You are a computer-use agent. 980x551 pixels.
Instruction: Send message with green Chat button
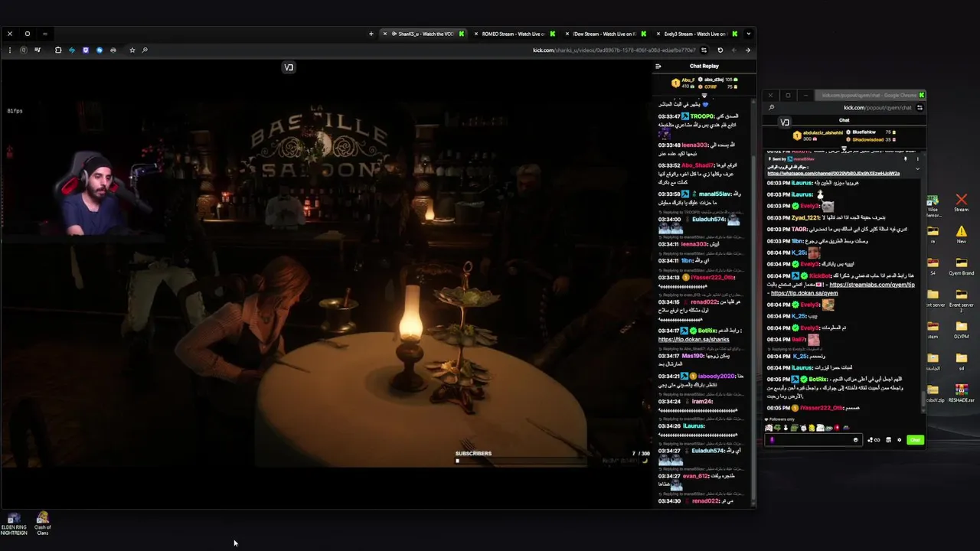click(915, 440)
